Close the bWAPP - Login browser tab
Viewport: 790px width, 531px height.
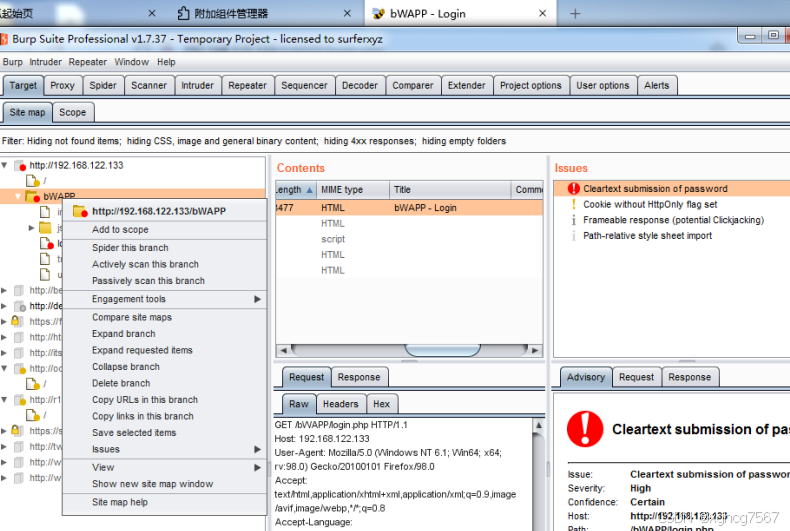(542, 14)
